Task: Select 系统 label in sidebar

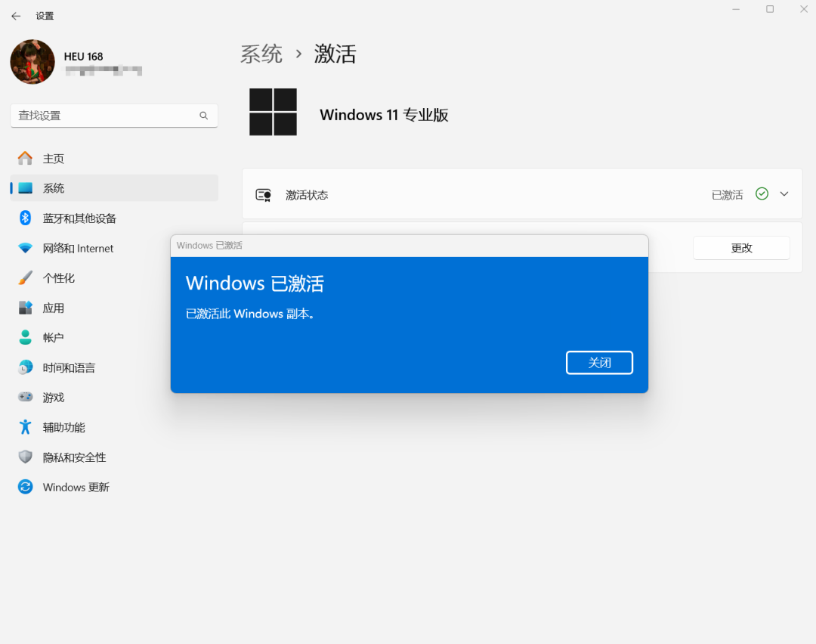Action: coord(53,188)
